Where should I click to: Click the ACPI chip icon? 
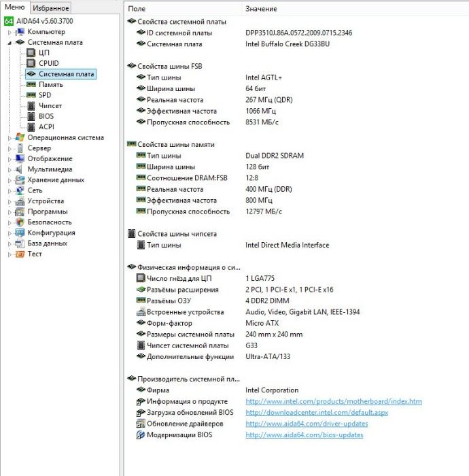pyautogui.click(x=31, y=127)
